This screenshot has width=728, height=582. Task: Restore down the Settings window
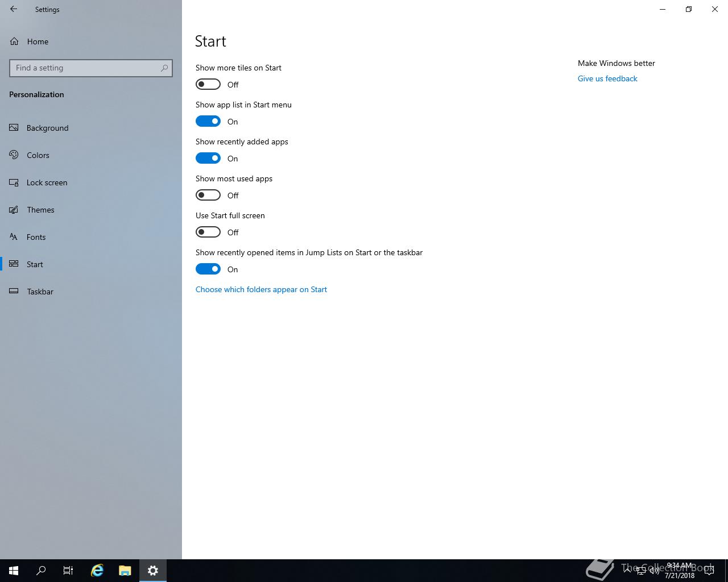689,9
